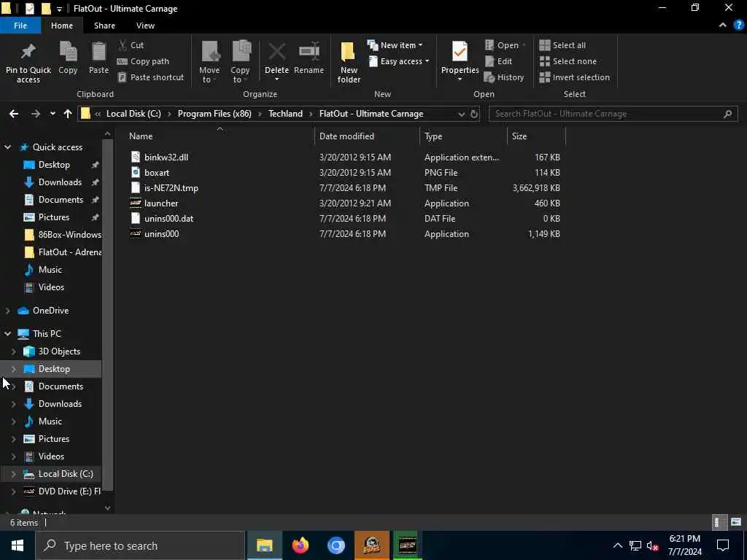The height and width of the screenshot is (560, 747).
Task: Go back with the left arrow
Action: [14, 114]
